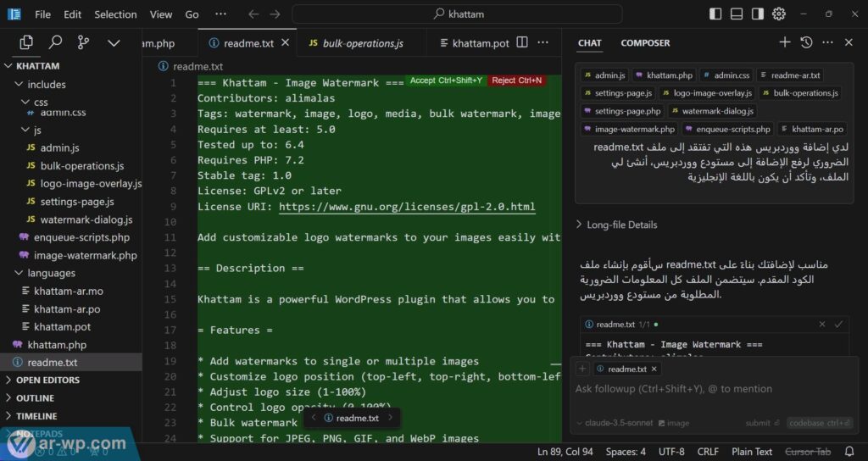The width and height of the screenshot is (868, 461).
Task: Open the Search view icon in sidebar
Action: pyautogui.click(x=55, y=42)
